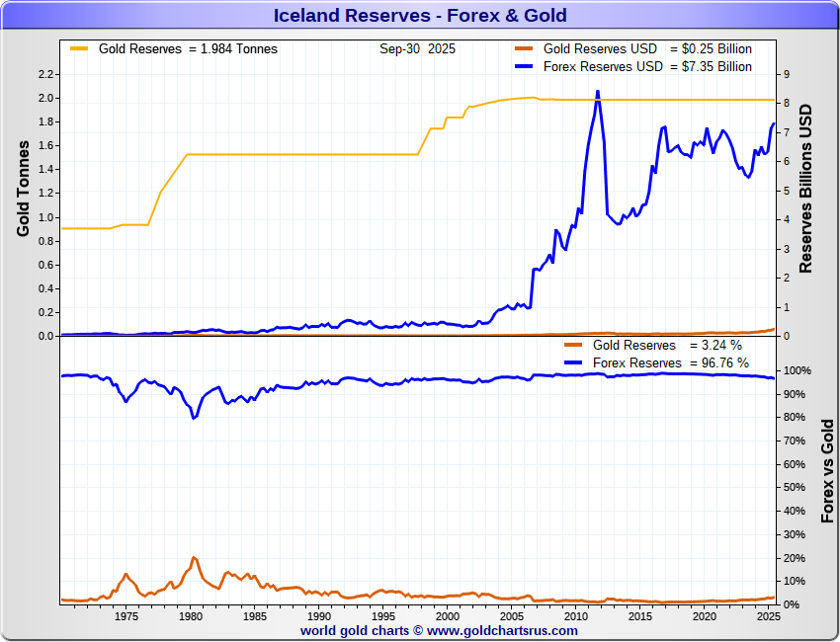
Task: Click the 'Gold Tonnes' left axis title
Action: point(23,189)
